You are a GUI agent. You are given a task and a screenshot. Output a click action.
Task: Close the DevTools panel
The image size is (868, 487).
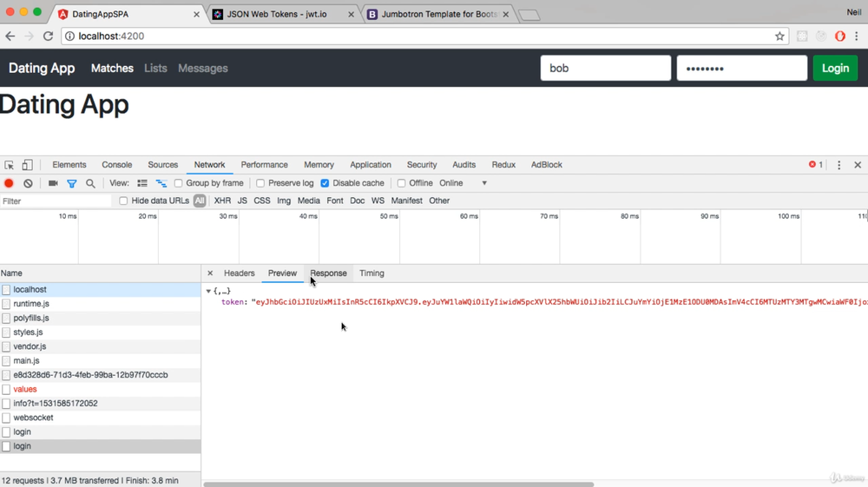click(858, 165)
